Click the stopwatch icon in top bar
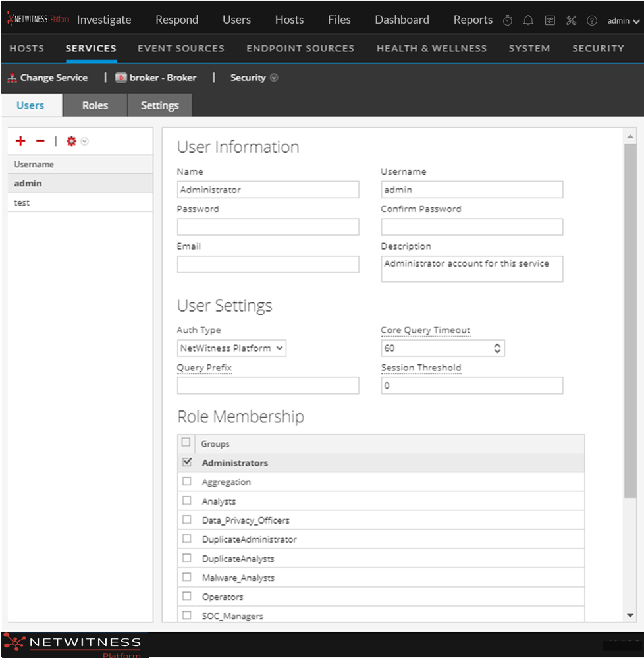The width and height of the screenshot is (644, 658). point(508,20)
